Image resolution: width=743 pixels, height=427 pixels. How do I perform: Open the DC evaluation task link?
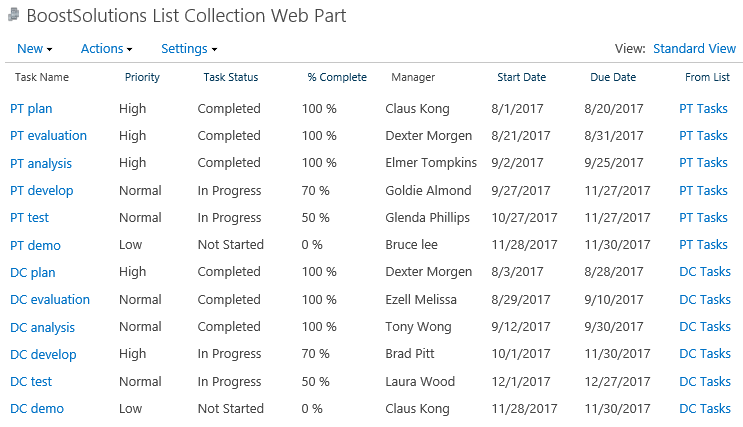(x=50, y=300)
